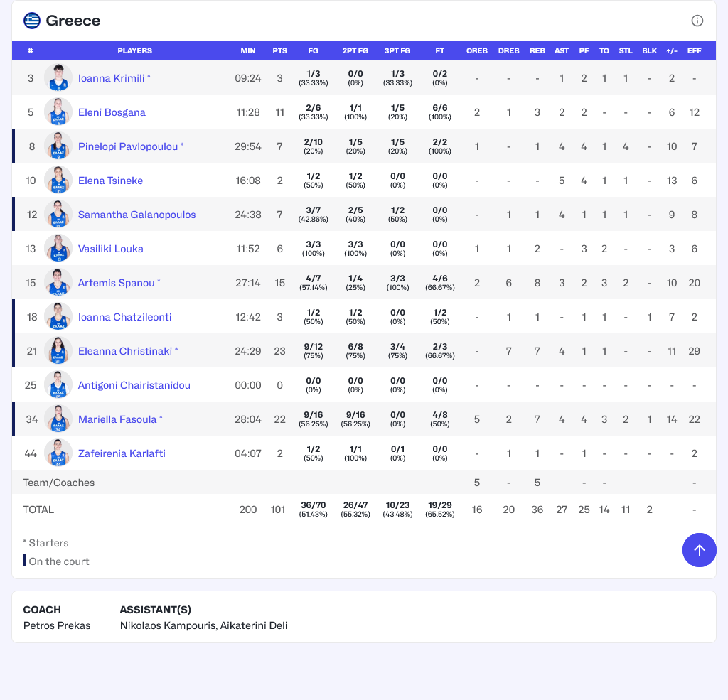Screen dimensions: 728x700
Task: Click the Antigoni Chairistanidou name link
Action: pyautogui.click(x=134, y=385)
